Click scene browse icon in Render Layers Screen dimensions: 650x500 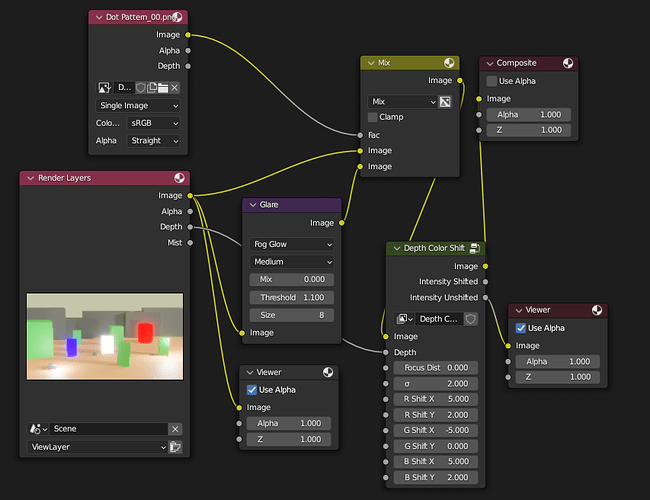point(39,429)
